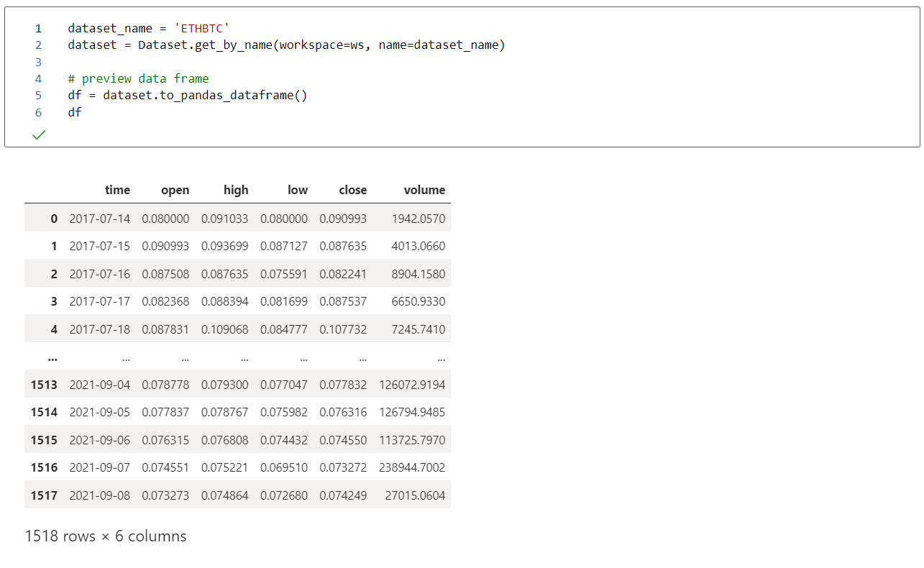The width and height of the screenshot is (924, 568).
Task: Click high value 0.109068
Action: click(225, 329)
